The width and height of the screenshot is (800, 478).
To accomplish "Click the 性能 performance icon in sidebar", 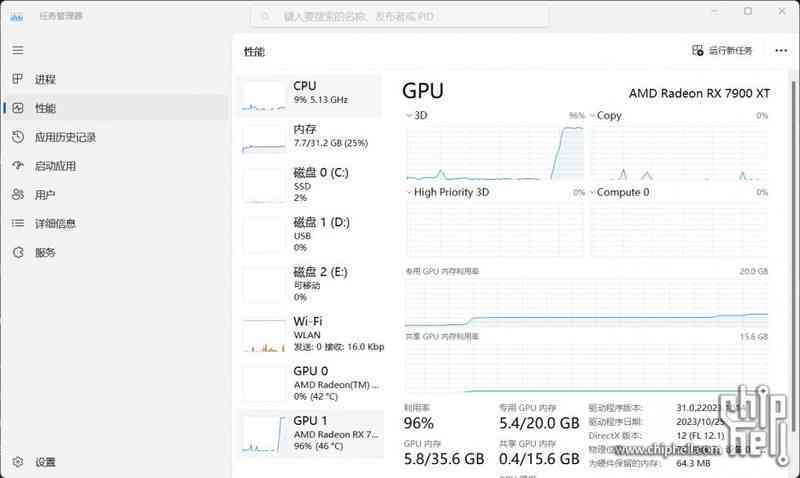I will click(18, 108).
